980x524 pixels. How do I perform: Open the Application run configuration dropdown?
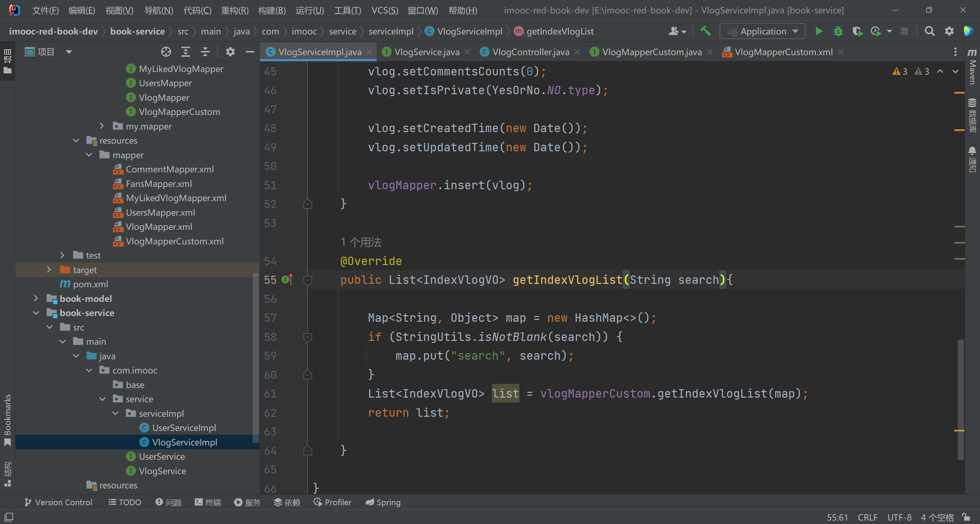pyautogui.click(x=763, y=31)
